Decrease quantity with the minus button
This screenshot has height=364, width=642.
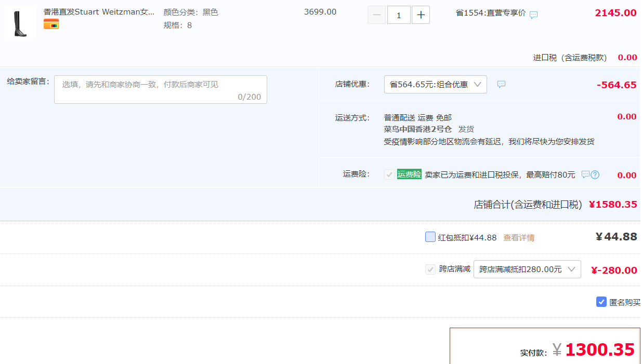[376, 15]
